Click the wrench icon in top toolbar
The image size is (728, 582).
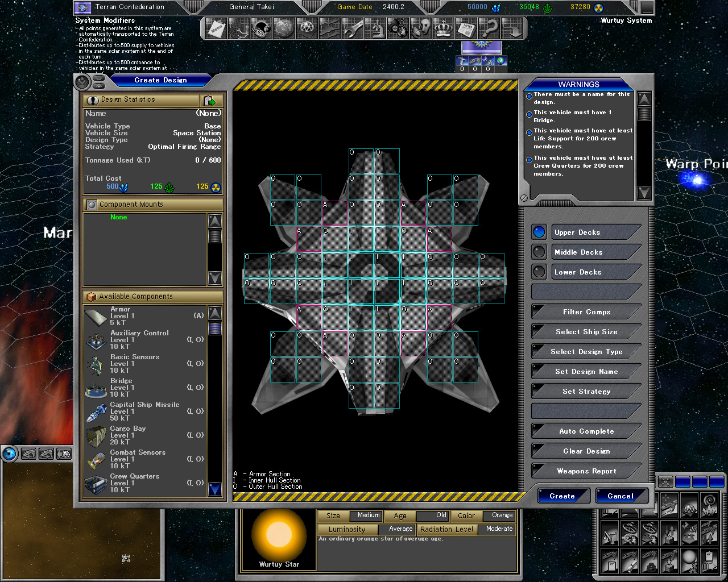click(x=352, y=28)
